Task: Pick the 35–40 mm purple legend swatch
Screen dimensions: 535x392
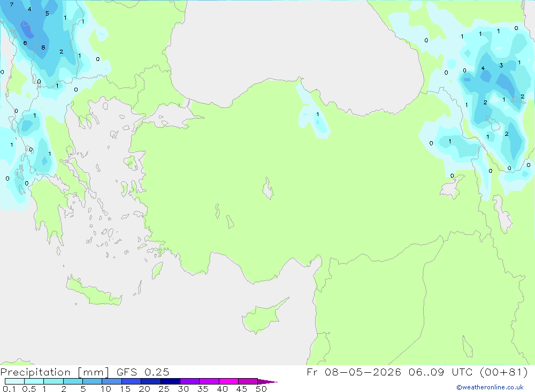Action: click(x=209, y=381)
